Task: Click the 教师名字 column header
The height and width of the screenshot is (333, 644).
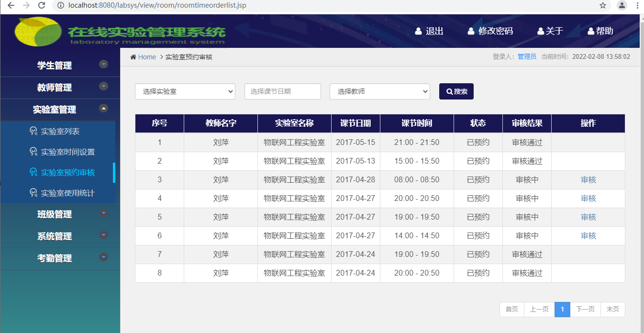Action: (221, 123)
